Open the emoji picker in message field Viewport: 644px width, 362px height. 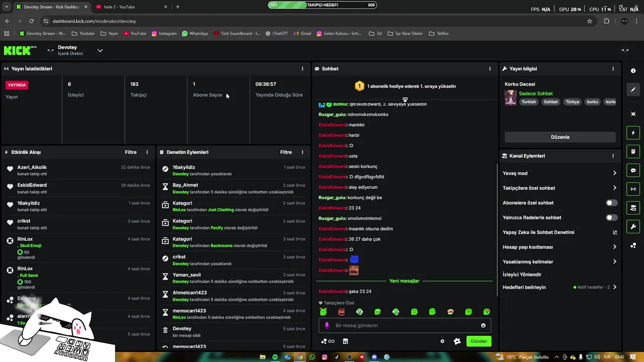pos(484,325)
